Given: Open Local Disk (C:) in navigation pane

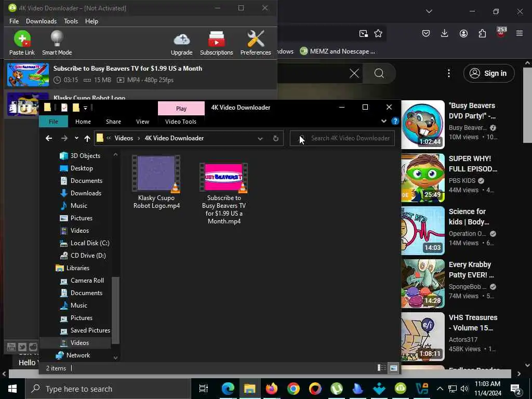Looking at the screenshot, I should coord(89,243).
